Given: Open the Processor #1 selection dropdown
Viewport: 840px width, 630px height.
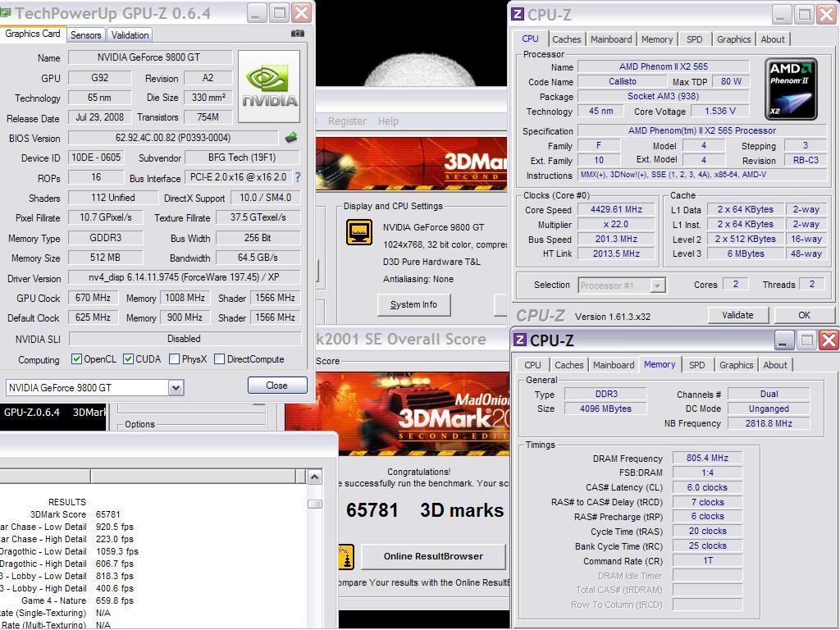Looking at the screenshot, I should pos(657,285).
